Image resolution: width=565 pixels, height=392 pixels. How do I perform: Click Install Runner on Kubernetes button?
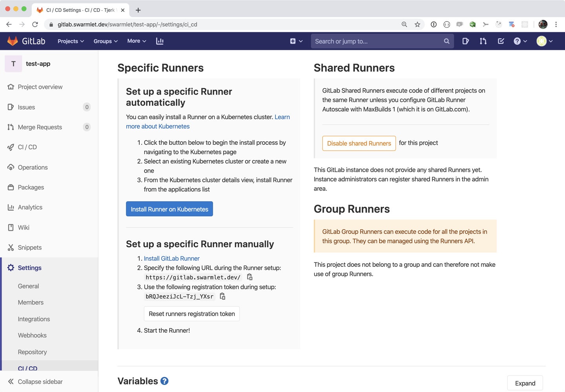(x=169, y=209)
